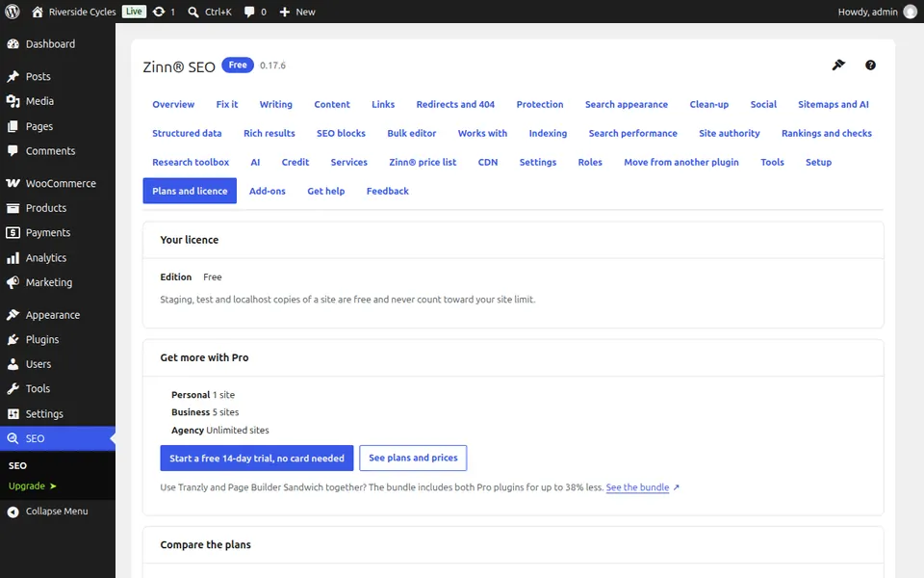Switch to the Overview tab
Image resolution: width=924 pixels, height=578 pixels.
[x=173, y=104]
